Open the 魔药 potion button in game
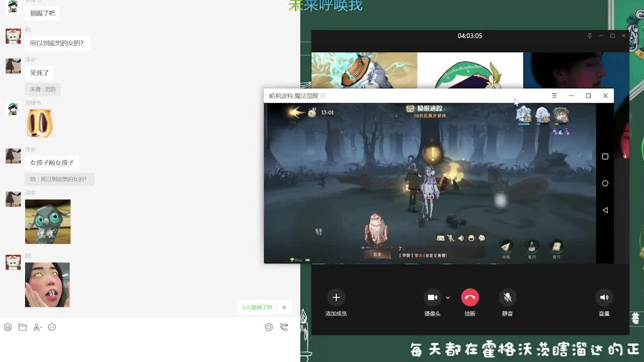644x362 pixels. pos(532,248)
